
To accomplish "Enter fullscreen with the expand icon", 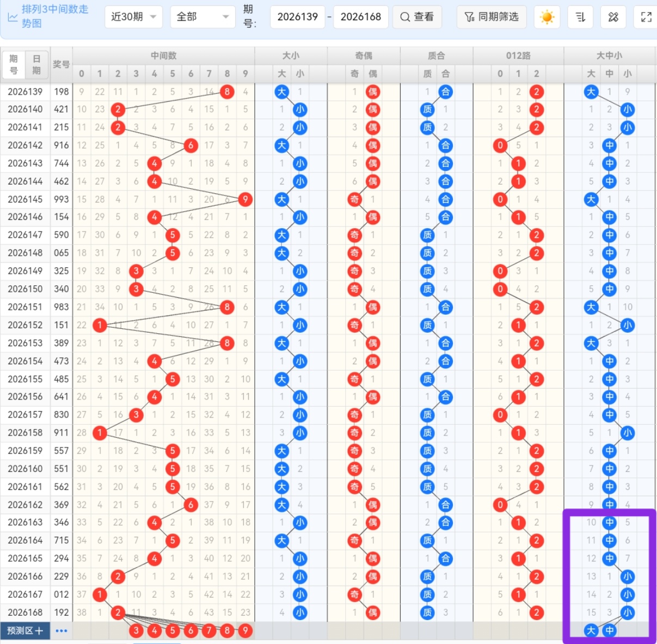I will [x=646, y=17].
